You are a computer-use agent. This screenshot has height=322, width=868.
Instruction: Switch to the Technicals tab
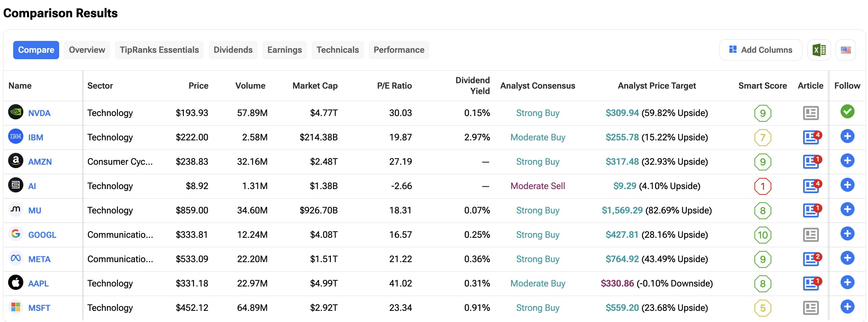coord(338,50)
